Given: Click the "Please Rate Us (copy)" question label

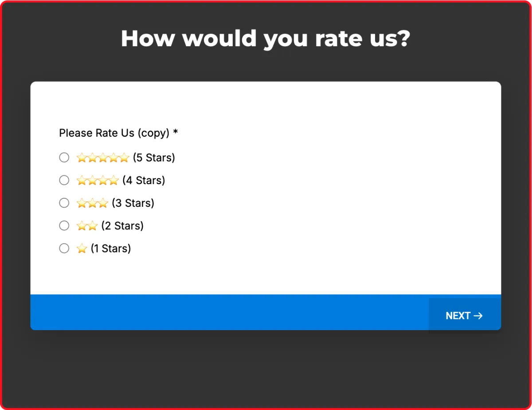Looking at the screenshot, I should pos(114,133).
